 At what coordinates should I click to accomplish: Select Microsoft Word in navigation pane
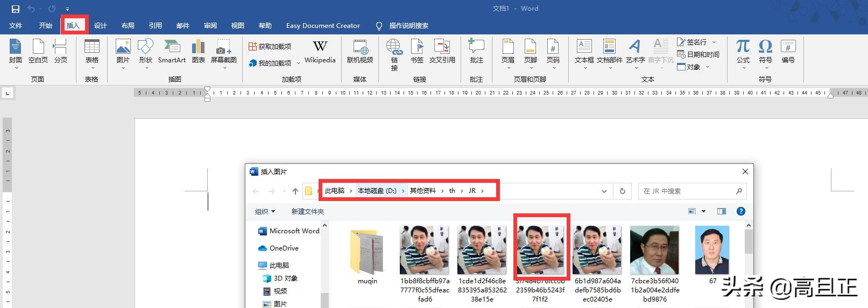[288, 231]
